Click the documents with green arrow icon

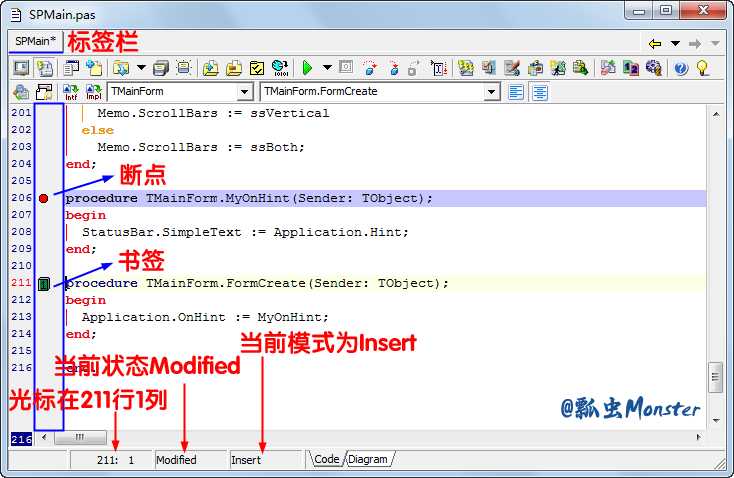coord(580,68)
